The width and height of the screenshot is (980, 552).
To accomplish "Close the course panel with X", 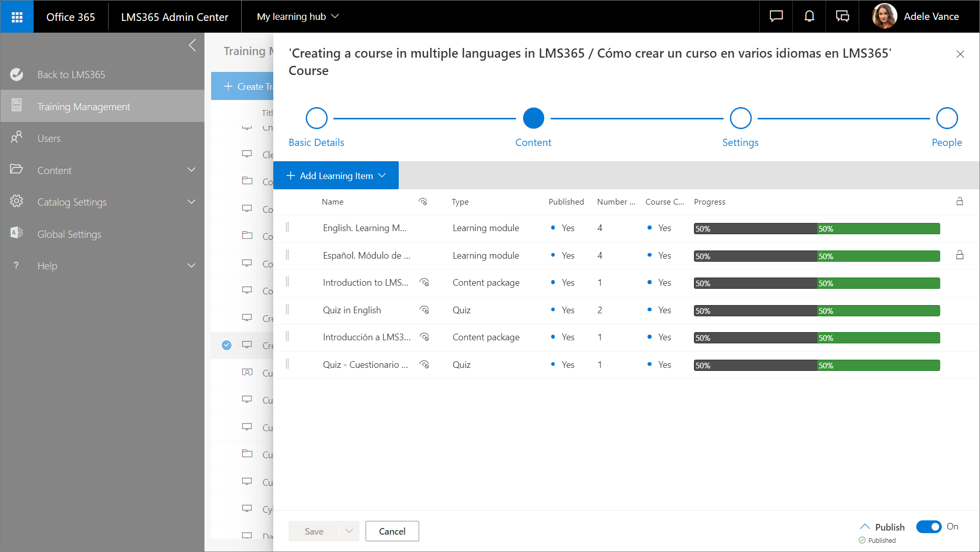I will 960,54.
